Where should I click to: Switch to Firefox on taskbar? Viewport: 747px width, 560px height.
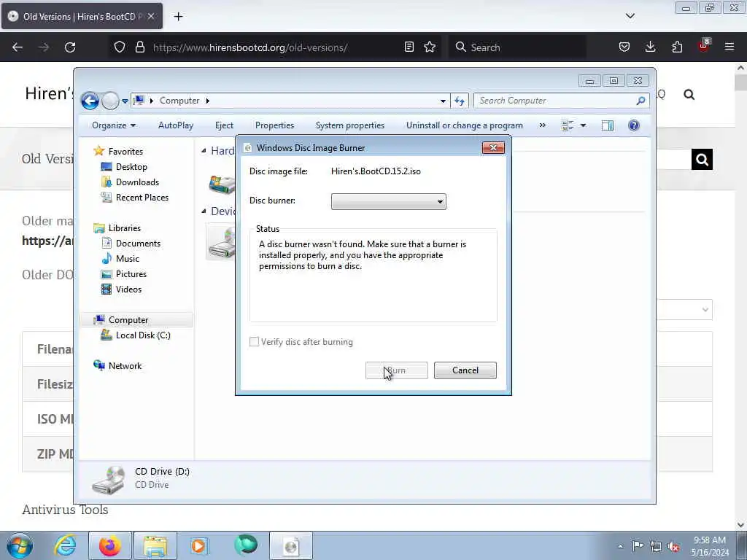tap(110, 545)
